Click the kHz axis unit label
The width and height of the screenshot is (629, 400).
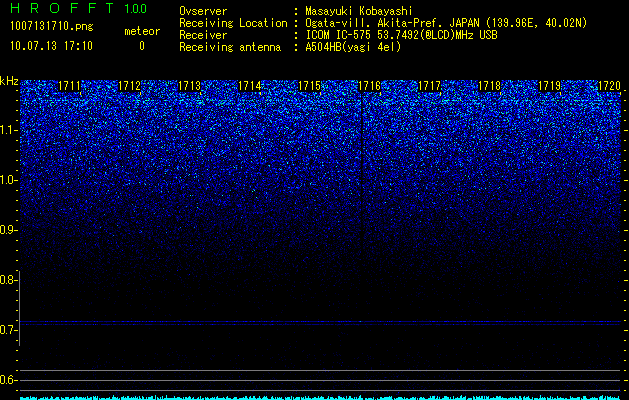pyautogui.click(x=9, y=81)
